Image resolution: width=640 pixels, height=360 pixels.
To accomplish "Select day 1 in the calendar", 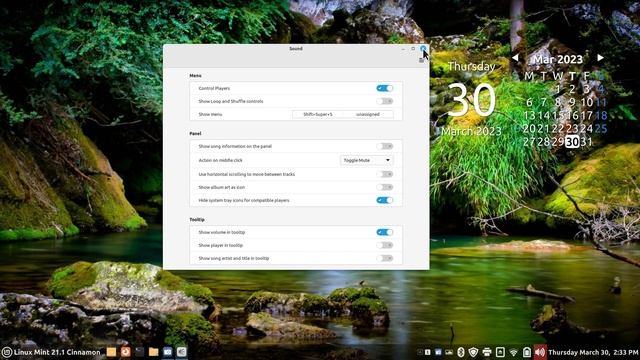I will pyautogui.click(x=558, y=89).
